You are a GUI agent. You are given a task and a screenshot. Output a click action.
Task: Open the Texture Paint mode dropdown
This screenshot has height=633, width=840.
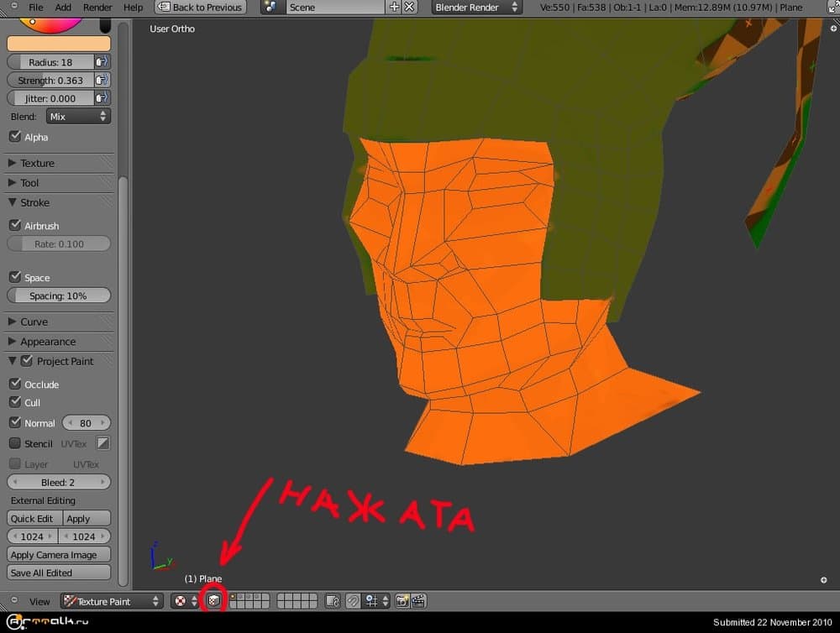[x=111, y=601]
